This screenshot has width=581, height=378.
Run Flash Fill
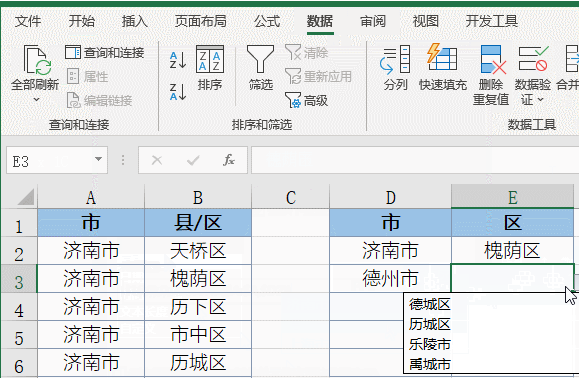pos(443,68)
